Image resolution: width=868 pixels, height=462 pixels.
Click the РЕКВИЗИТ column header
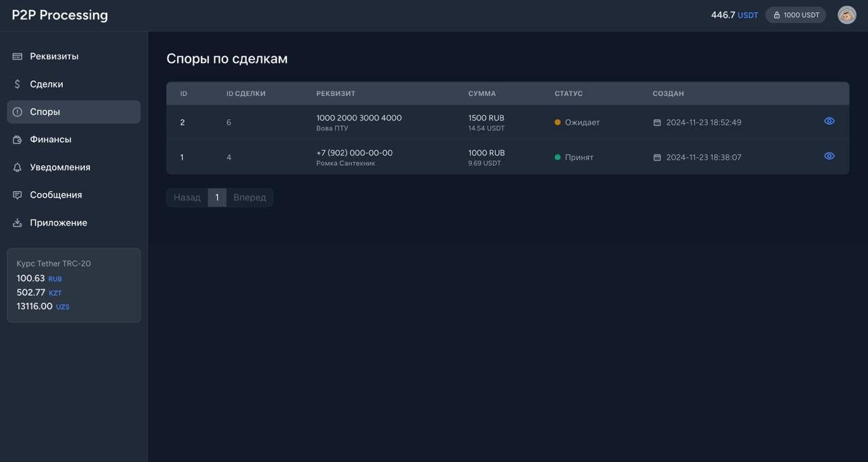coord(336,93)
